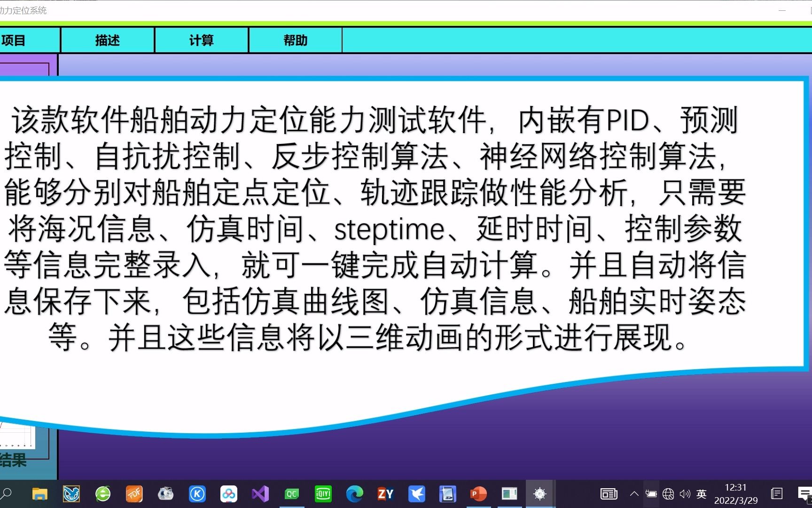Image resolution: width=812 pixels, height=508 pixels.
Task: Open Visual Studio from the taskbar
Action: (x=260, y=494)
